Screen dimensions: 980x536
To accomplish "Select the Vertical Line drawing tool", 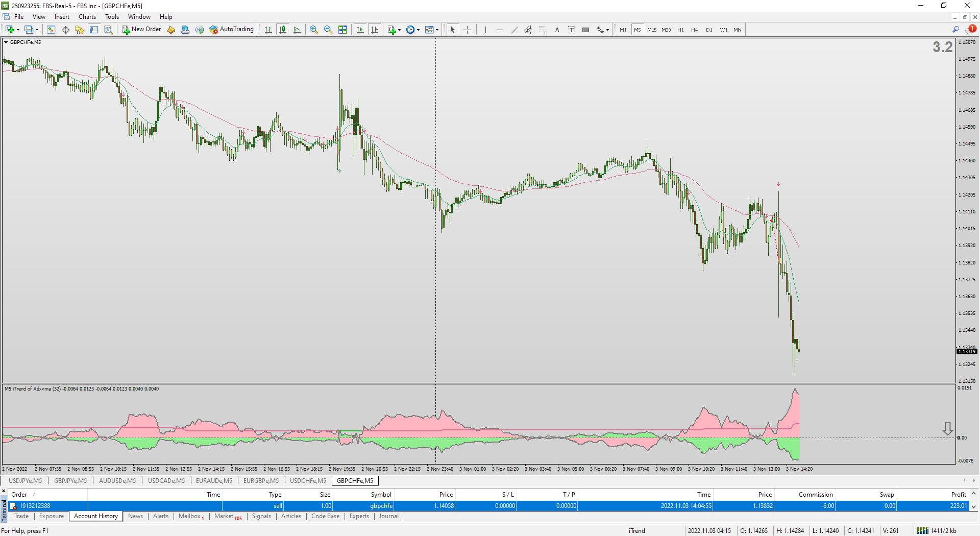I will pos(485,30).
